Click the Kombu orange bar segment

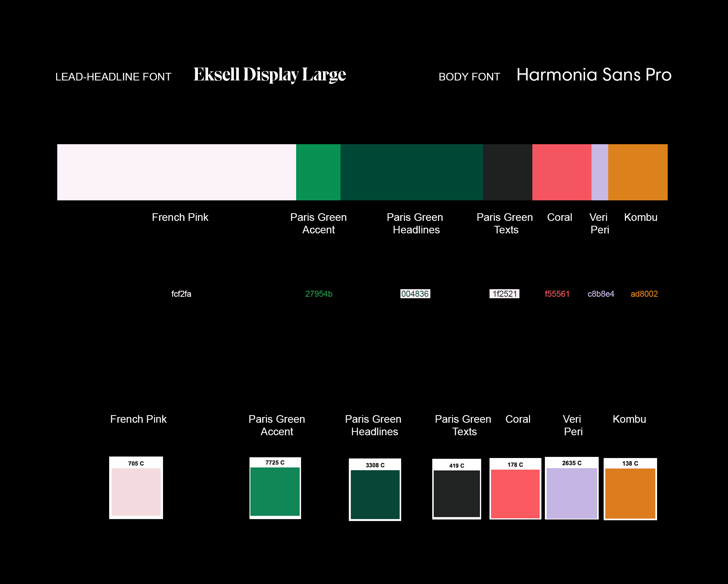pos(638,172)
